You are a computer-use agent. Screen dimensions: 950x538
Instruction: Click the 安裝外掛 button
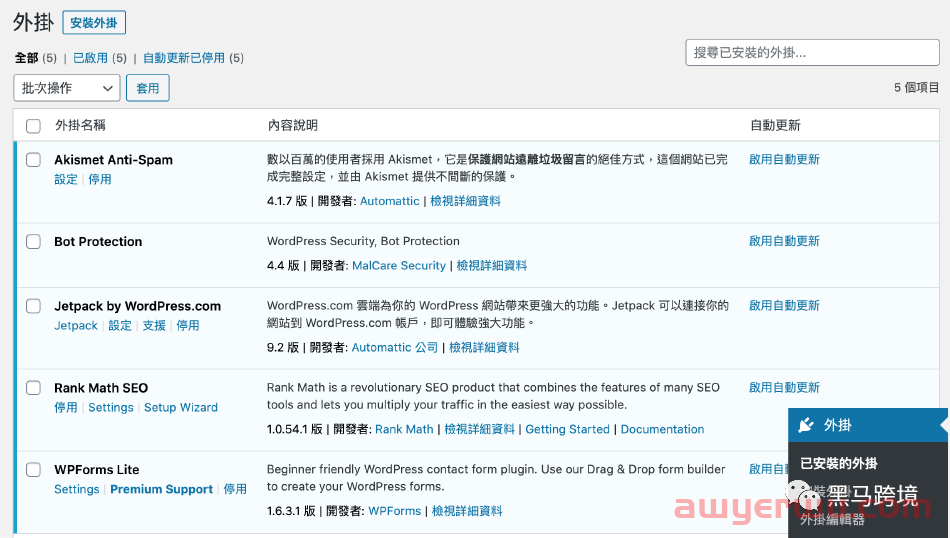pyautogui.click(x=94, y=23)
